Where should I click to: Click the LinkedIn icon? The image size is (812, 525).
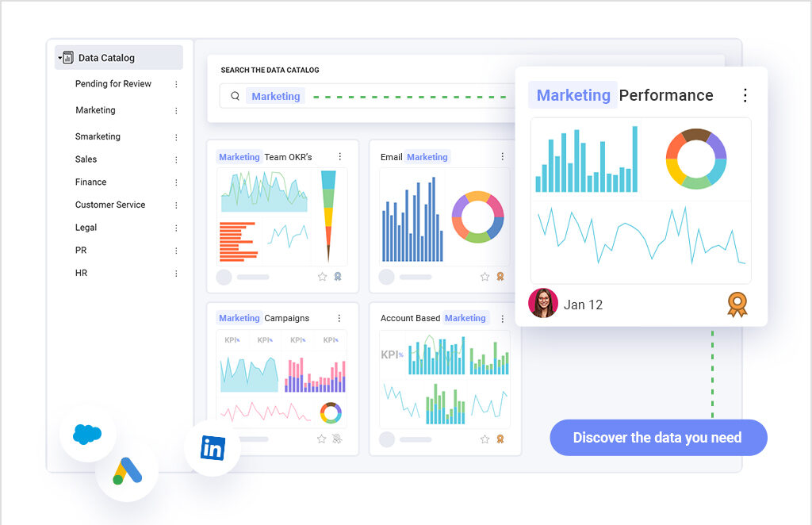213,448
